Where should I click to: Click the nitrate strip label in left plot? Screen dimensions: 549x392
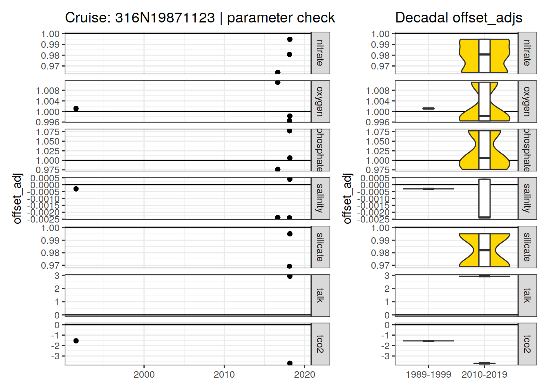(320, 53)
